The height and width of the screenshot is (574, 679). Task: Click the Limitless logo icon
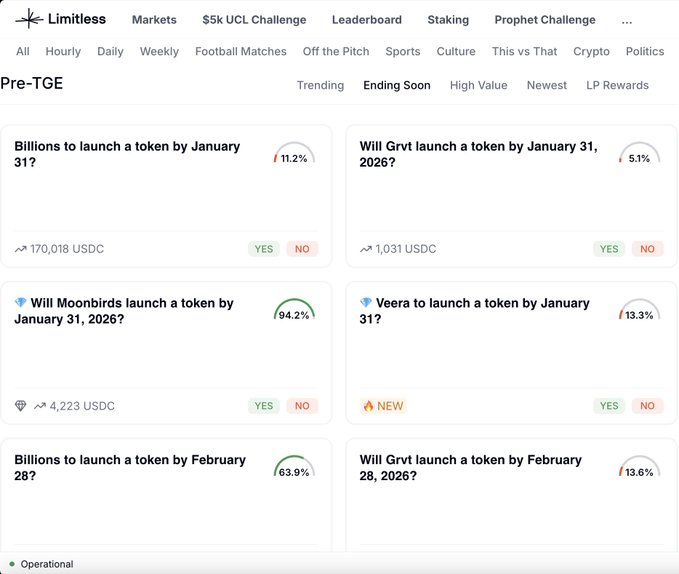[x=29, y=19]
